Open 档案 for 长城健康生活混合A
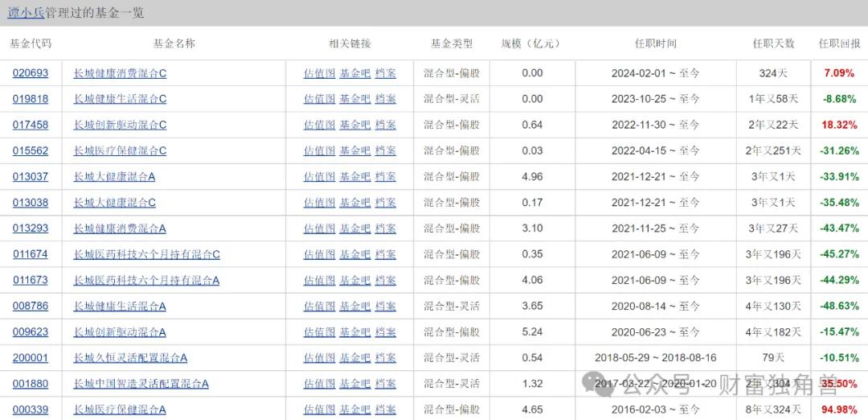 385,306
